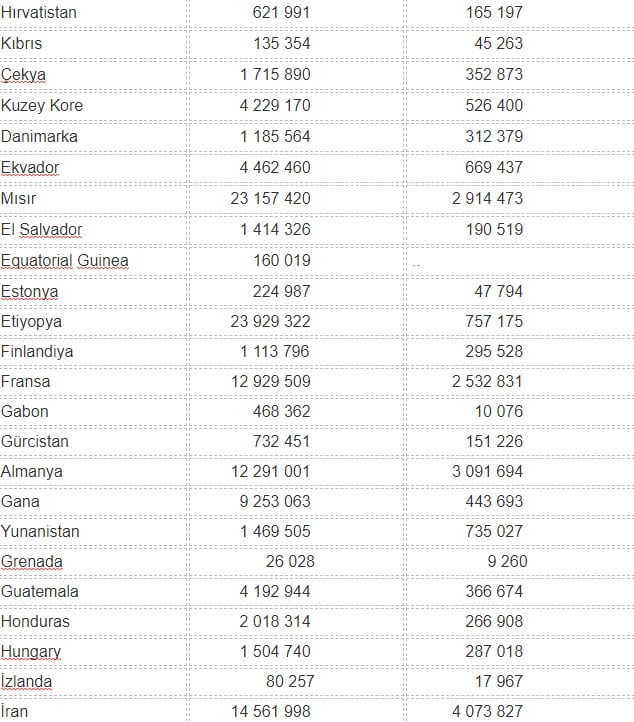Select the value 2 532 831 for Fransa

(x=487, y=381)
